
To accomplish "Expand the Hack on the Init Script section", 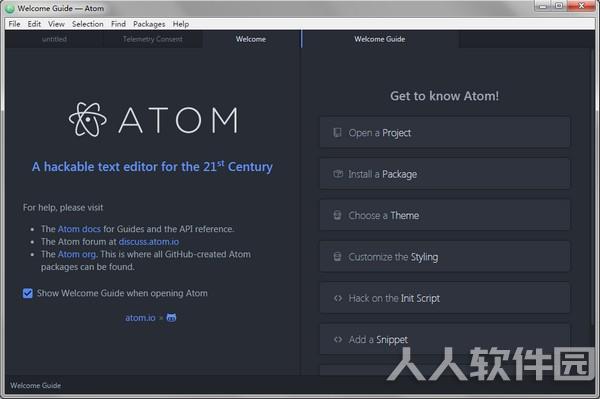I will coord(445,298).
